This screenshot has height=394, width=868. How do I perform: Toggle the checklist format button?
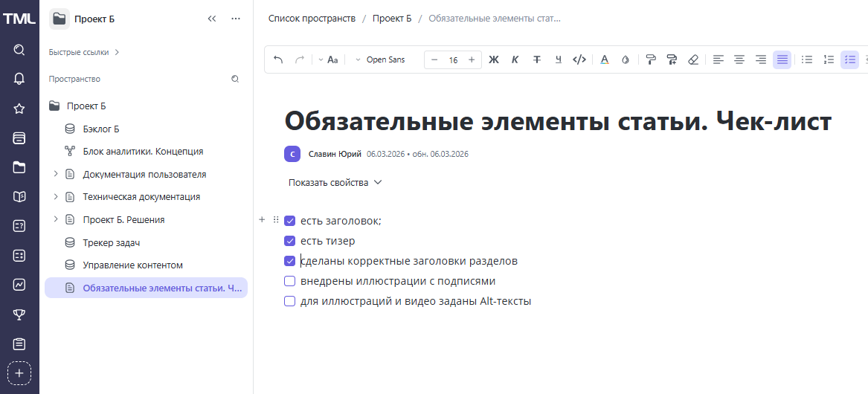(x=849, y=59)
